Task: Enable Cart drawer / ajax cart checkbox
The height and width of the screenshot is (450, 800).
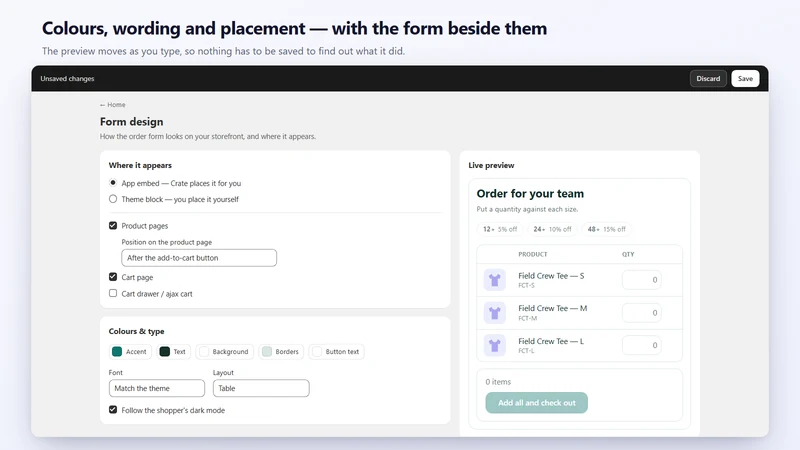Action: [x=113, y=293]
